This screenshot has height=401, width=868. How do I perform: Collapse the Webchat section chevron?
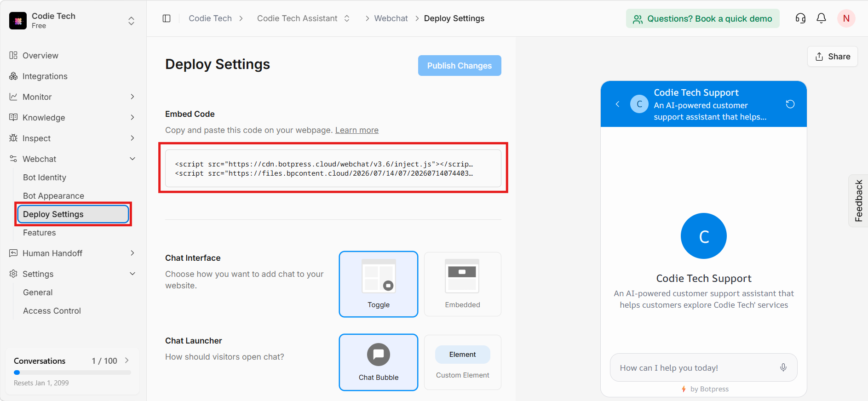132,159
